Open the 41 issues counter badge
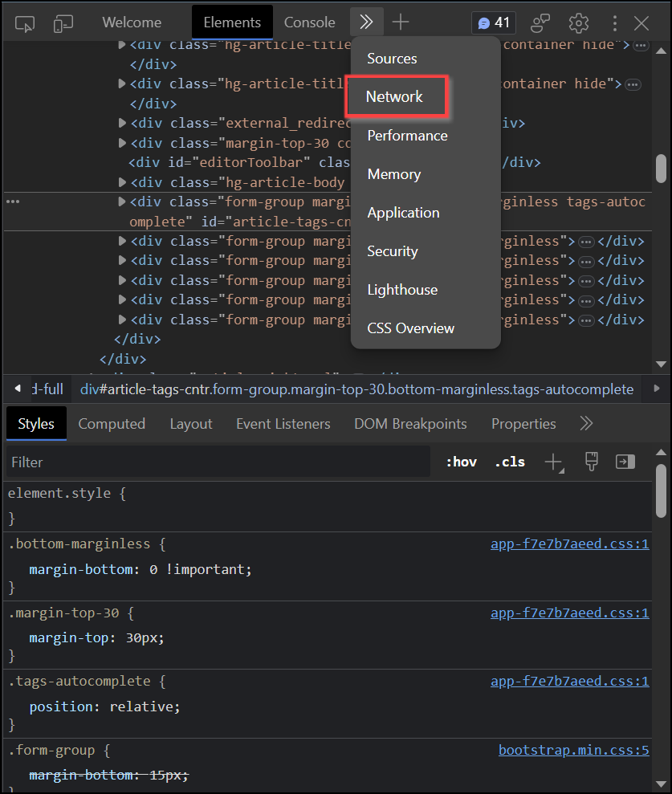This screenshot has height=794, width=672. (494, 22)
